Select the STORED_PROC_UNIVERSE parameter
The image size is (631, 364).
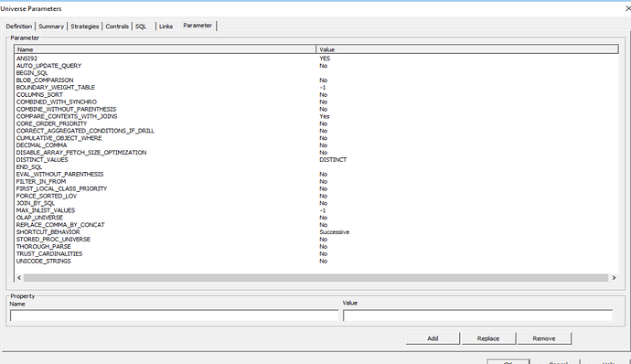pyautogui.click(x=53, y=240)
